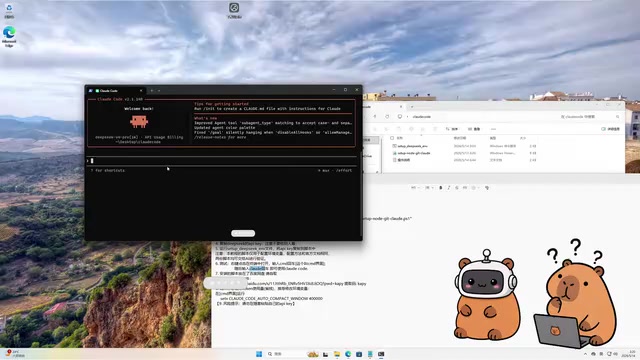Show hidden system tray icons chevron
This screenshot has height=360, width=640.
point(585,354)
